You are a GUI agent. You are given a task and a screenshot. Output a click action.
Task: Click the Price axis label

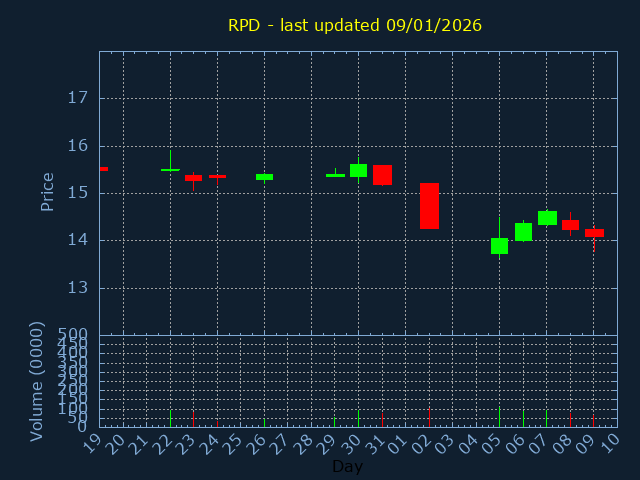[47, 191]
